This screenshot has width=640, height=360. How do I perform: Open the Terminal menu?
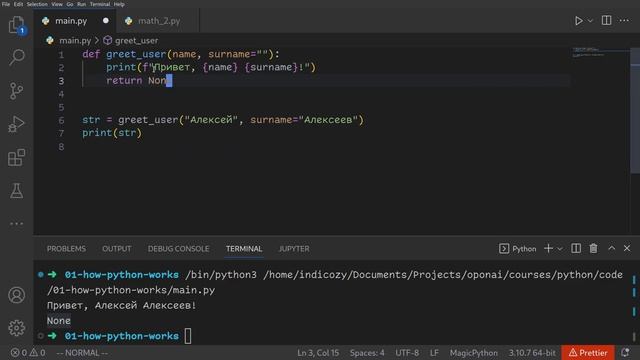(x=100, y=4)
